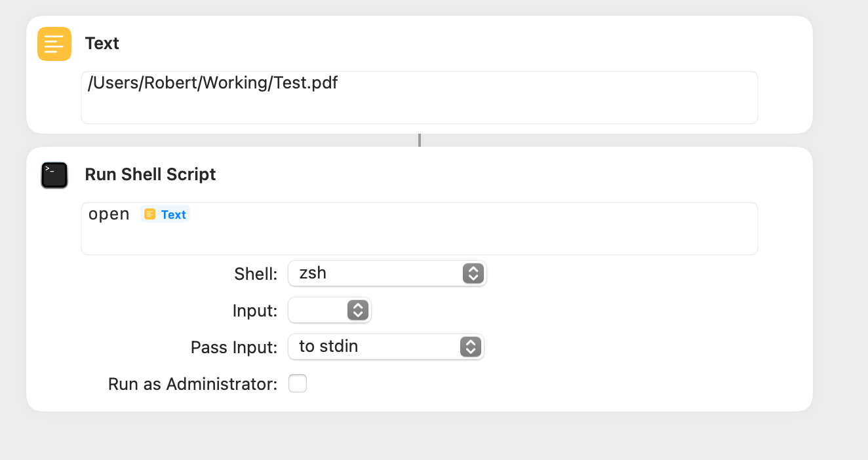Click the connector line between the two actions

coord(420,140)
